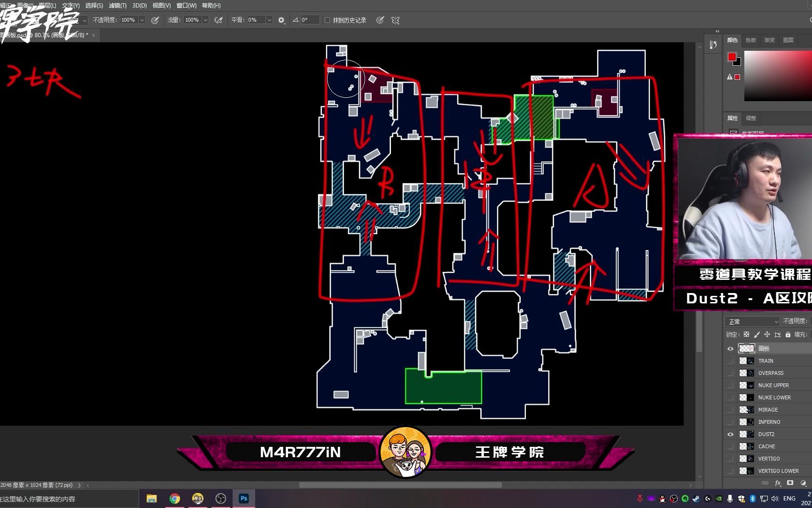Click the red foreground color swatch
The width and height of the screenshot is (812, 508).
[x=732, y=57]
